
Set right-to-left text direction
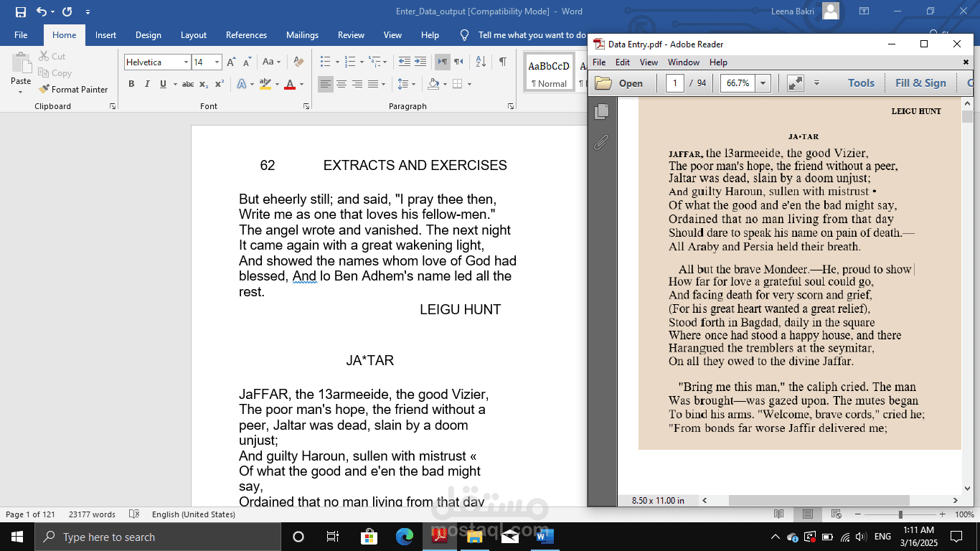(x=458, y=62)
